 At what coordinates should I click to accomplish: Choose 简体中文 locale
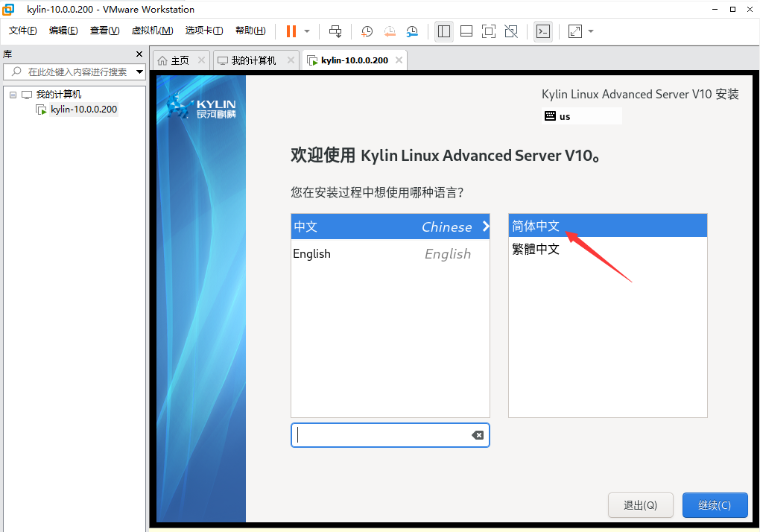[x=608, y=225]
